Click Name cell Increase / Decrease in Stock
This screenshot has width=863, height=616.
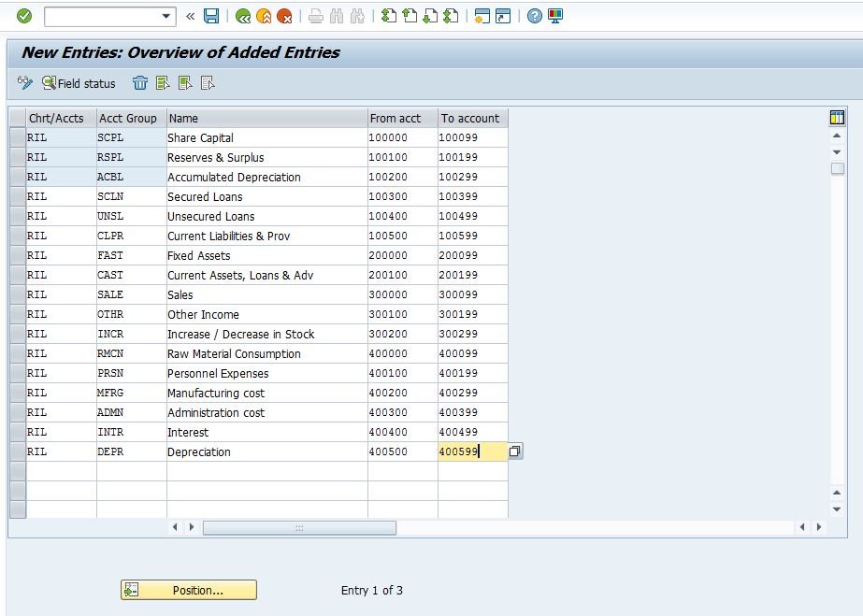tap(266, 334)
